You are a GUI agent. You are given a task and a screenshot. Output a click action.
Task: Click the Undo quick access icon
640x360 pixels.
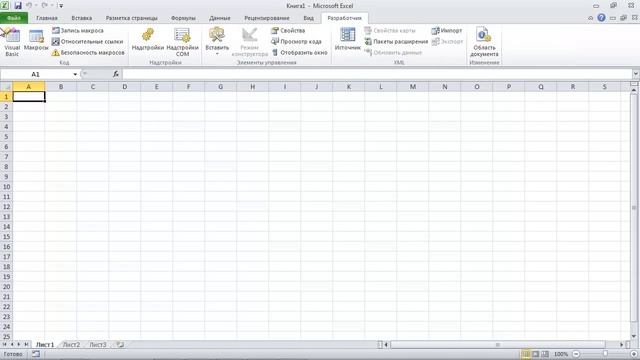(29, 6)
